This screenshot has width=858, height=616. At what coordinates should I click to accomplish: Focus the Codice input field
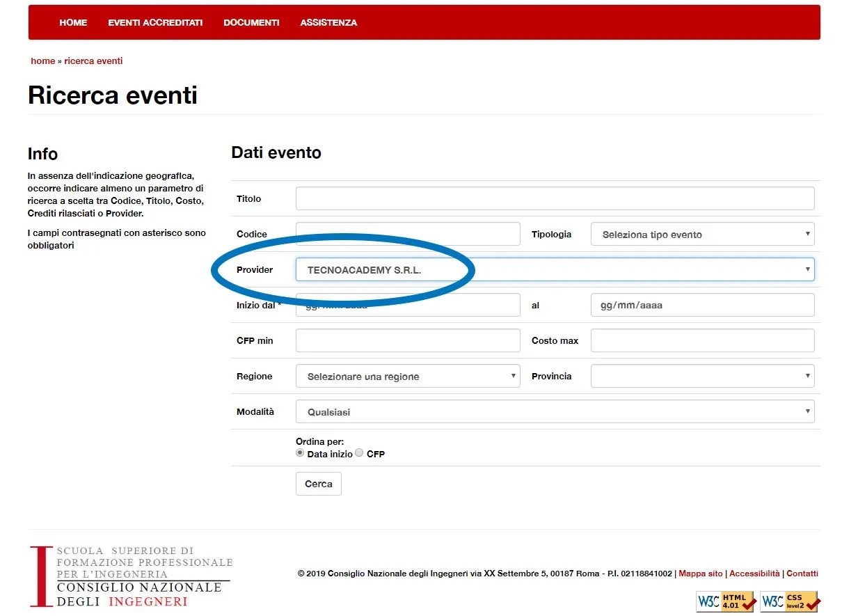408,234
